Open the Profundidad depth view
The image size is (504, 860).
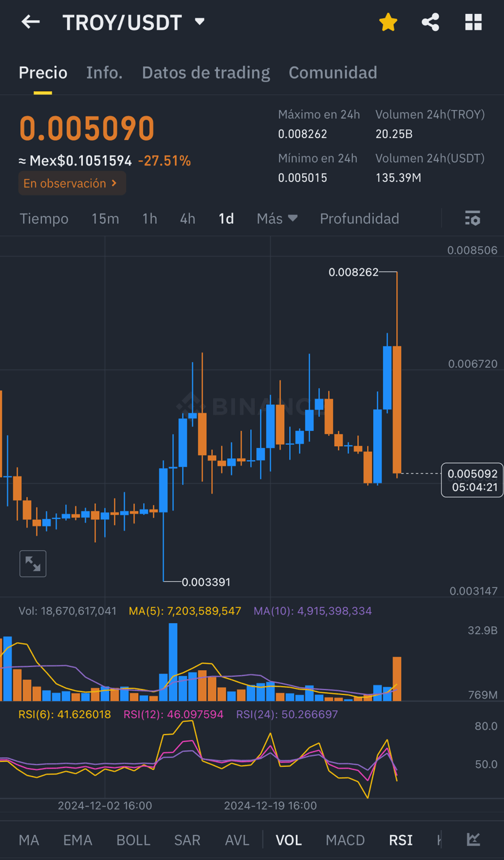[359, 218]
